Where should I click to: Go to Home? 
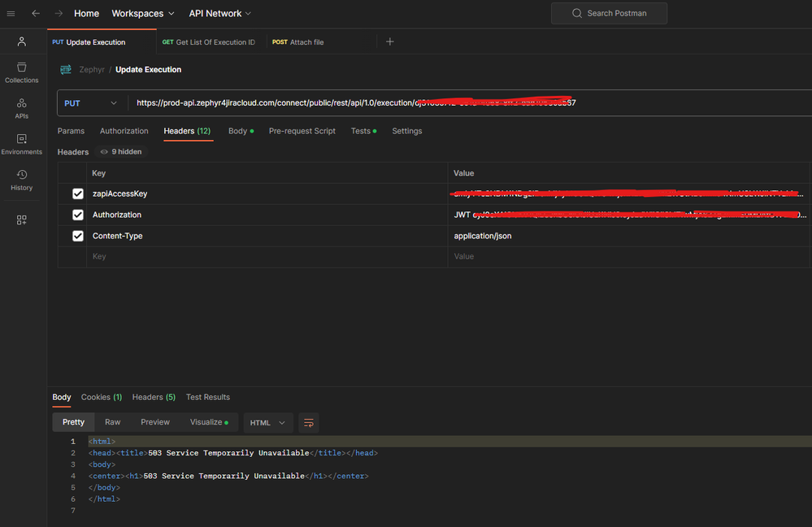pos(86,14)
